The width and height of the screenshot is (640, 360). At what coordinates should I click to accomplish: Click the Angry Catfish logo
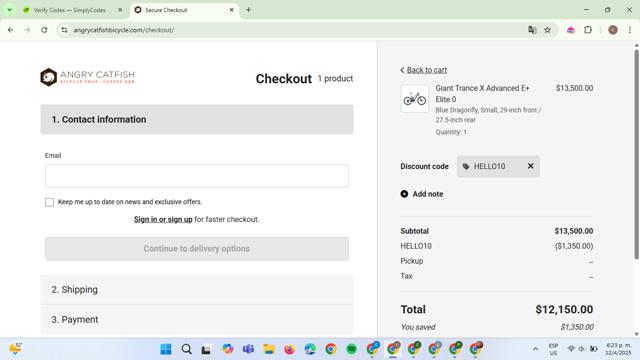[x=87, y=77]
